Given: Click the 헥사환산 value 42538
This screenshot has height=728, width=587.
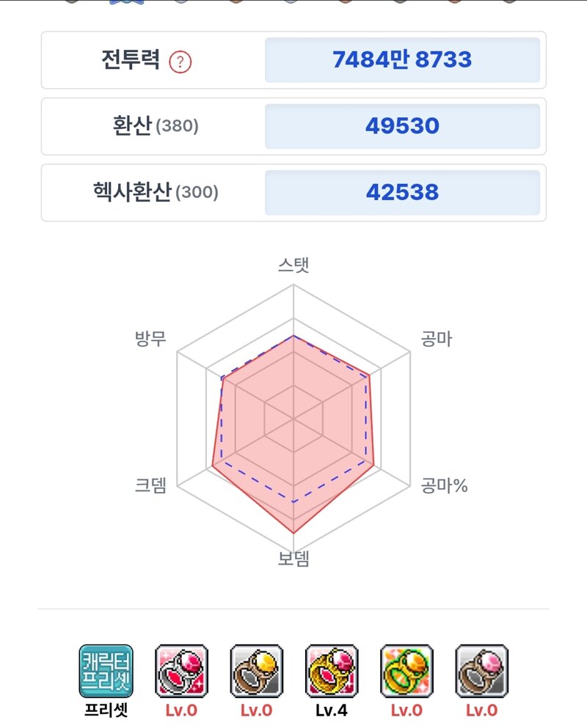Looking at the screenshot, I should pyautogui.click(x=402, y=192).
